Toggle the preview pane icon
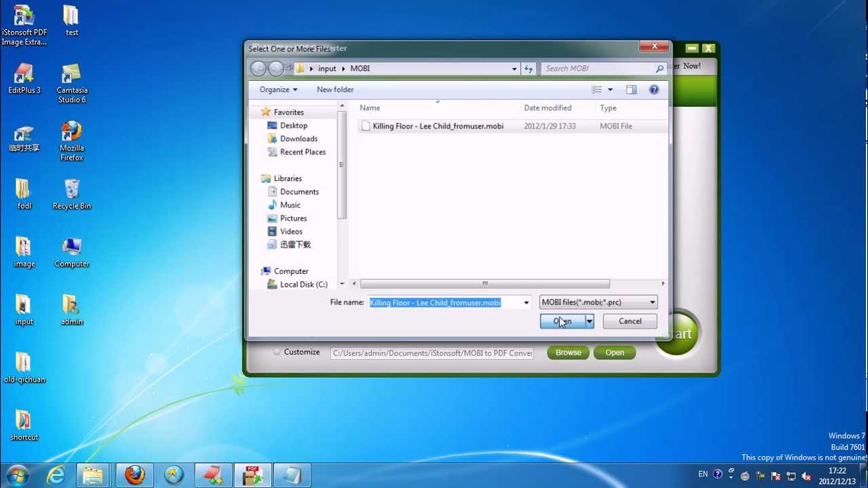 click(631, 89)
